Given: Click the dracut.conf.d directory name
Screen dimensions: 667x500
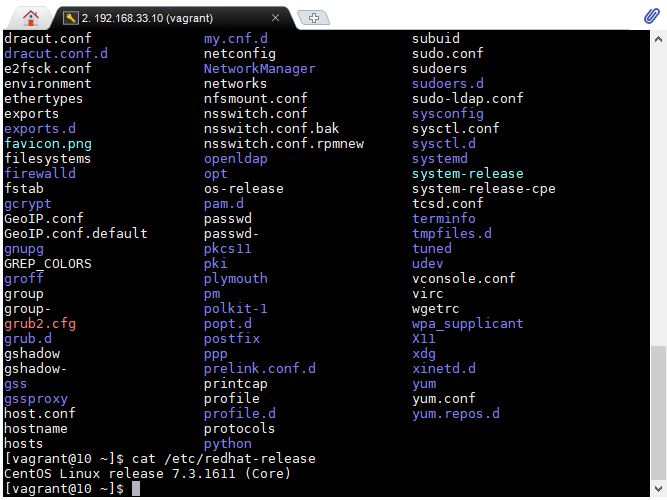Looking at the screenshot, I should (56, 54).
